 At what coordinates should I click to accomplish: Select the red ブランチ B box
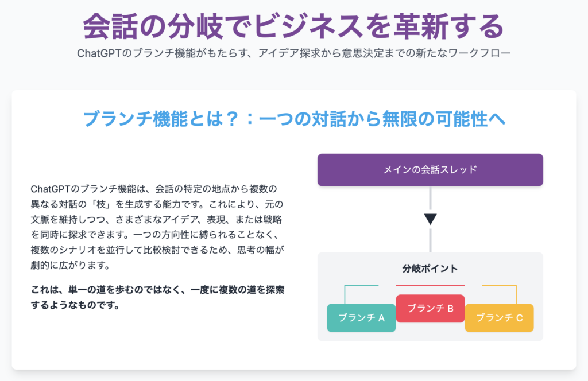430,309
